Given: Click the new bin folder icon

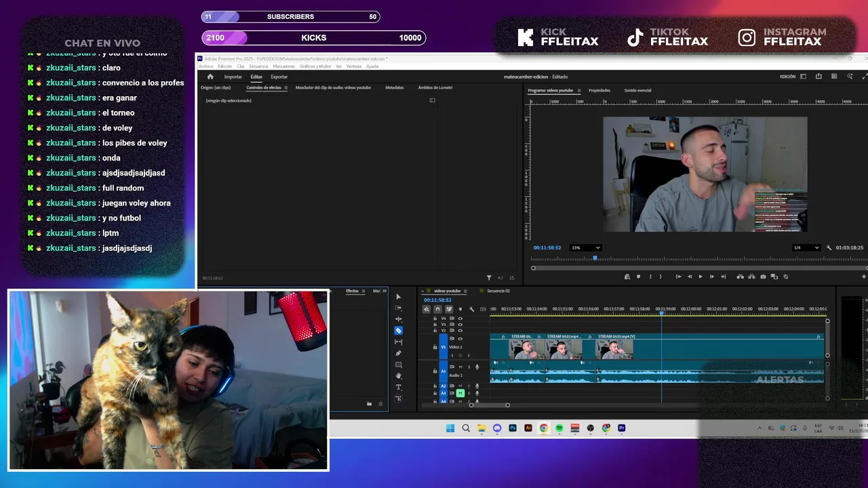Looking at the screenshot, I should [x=369, y=404].
